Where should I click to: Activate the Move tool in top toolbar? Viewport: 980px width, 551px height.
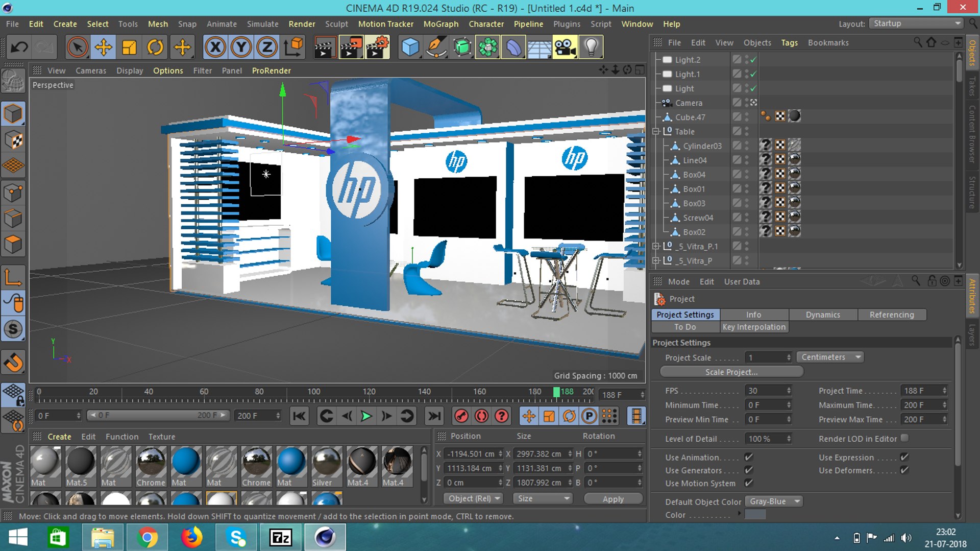[104, 47]
